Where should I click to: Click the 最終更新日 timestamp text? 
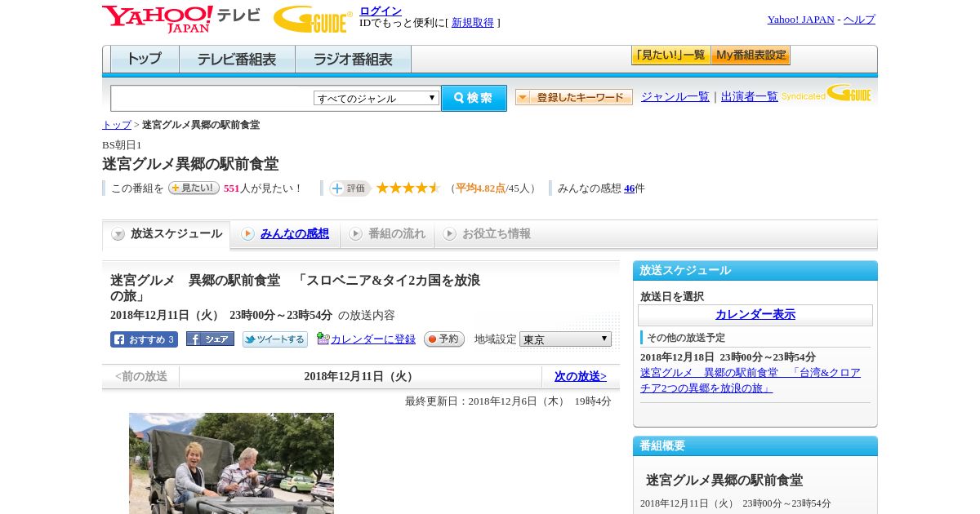point(508,401)
